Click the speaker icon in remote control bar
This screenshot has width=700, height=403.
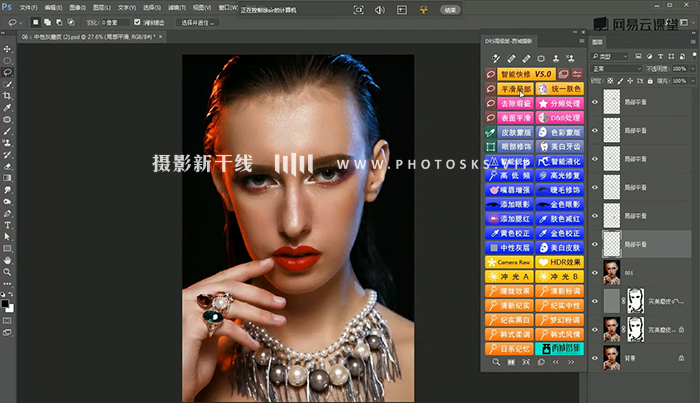coord(379,10)
